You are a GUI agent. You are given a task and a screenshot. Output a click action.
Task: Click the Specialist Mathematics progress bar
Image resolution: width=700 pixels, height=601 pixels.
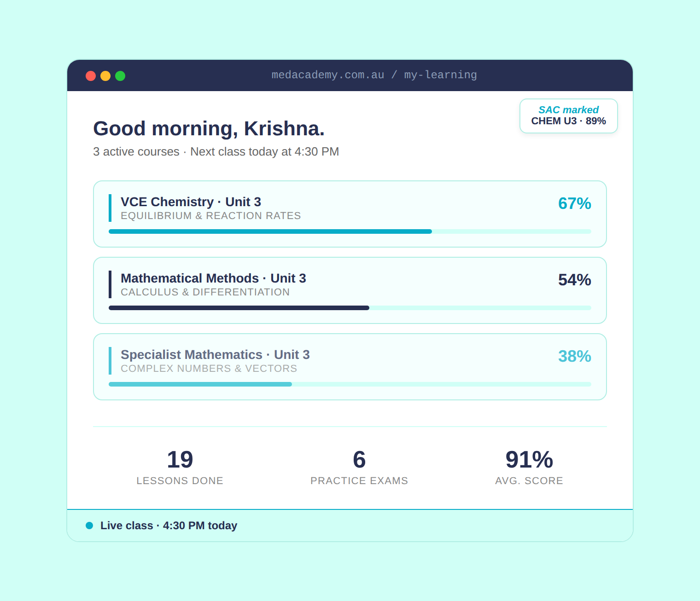(x=350, y=384)
